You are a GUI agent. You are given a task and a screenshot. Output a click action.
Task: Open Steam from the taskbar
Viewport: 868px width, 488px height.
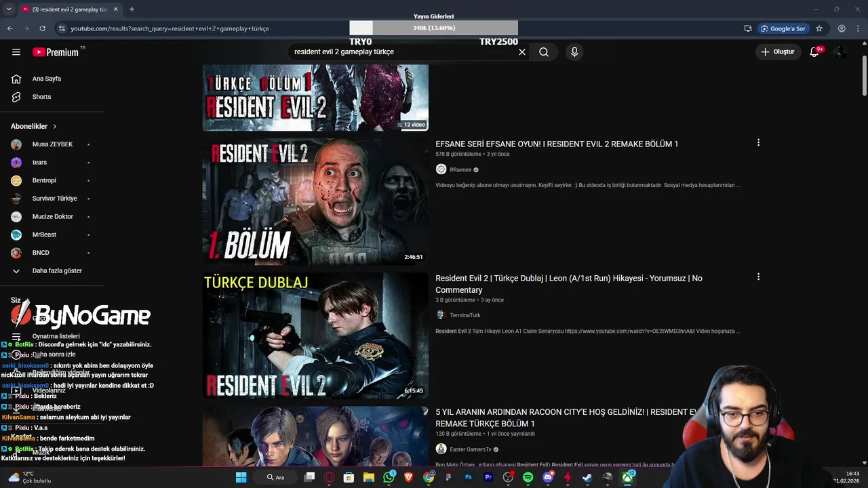[587, 478]
